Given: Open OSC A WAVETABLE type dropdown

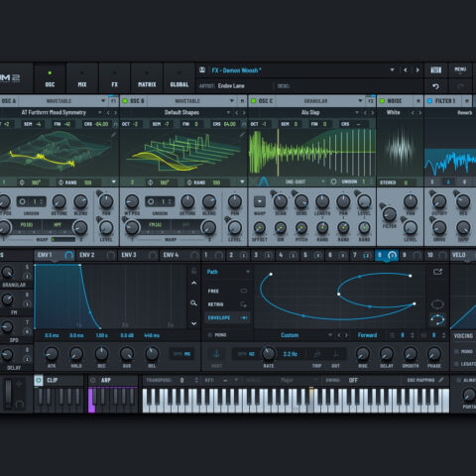Looking at the screenshot, I should coord(103,100).
